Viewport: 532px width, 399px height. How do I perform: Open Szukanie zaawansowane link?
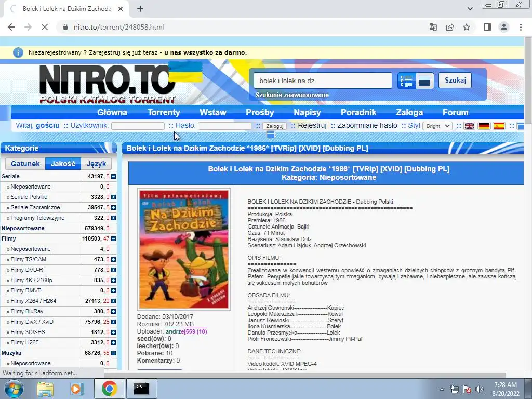[x=292, y=95]
